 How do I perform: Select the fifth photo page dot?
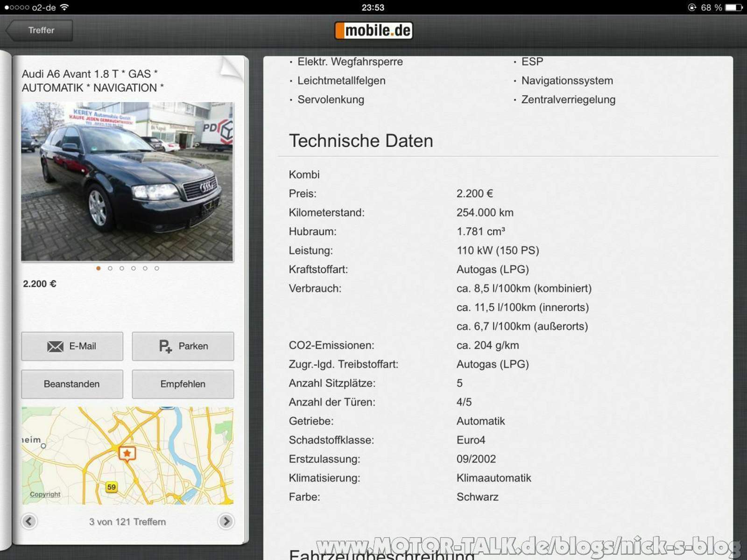coord(145,268)
